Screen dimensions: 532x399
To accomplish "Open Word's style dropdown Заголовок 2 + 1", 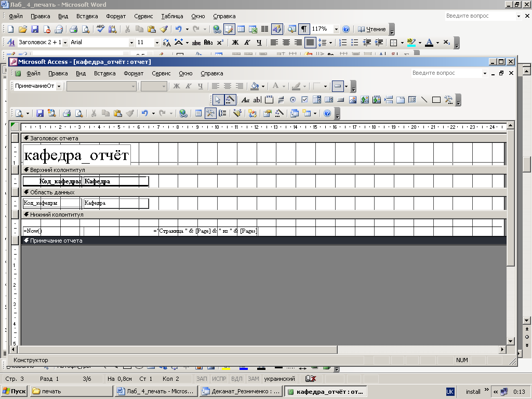I will pyautogui.click(x=65, y=43).
